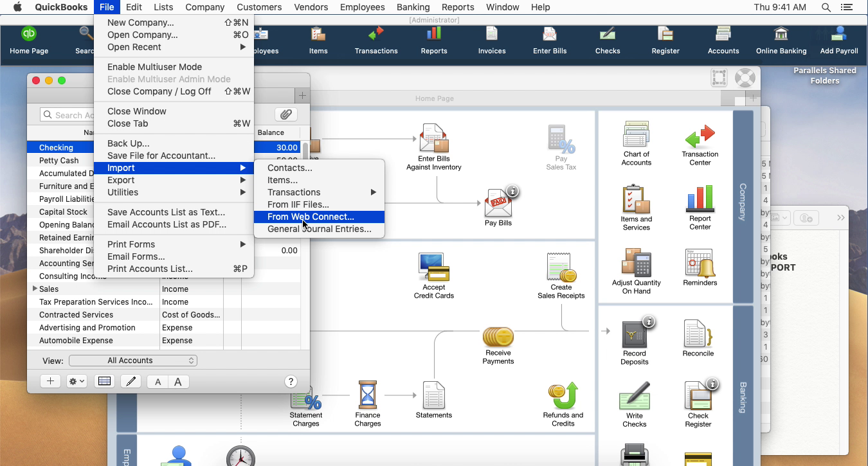
Task: Click the pencil edit account button
Action: click(x=131, y=381)
